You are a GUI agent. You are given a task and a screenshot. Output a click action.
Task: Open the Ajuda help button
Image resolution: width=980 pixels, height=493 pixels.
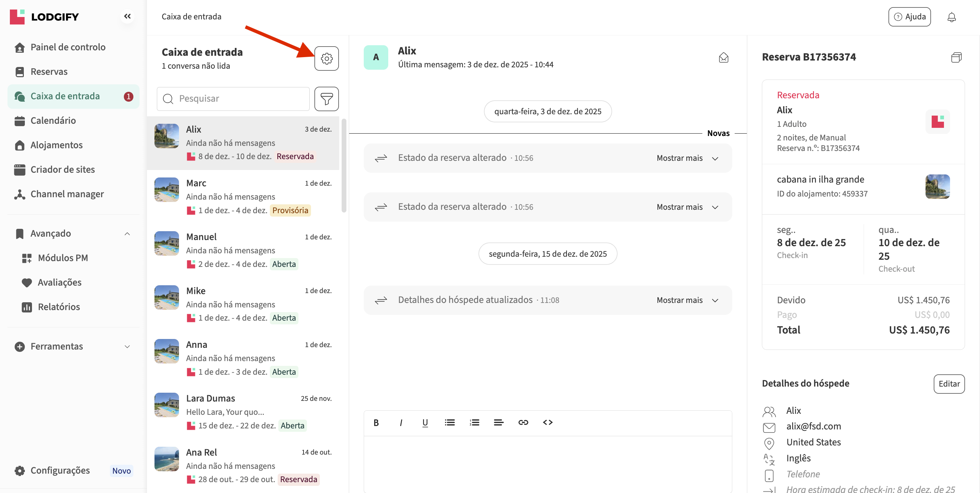click(x=909, y=17)
